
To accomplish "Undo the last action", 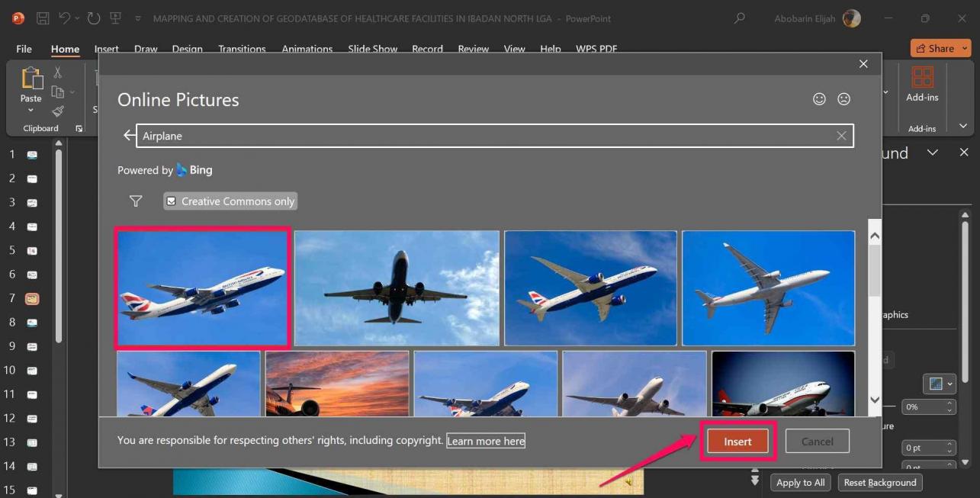I will (64, 18).
